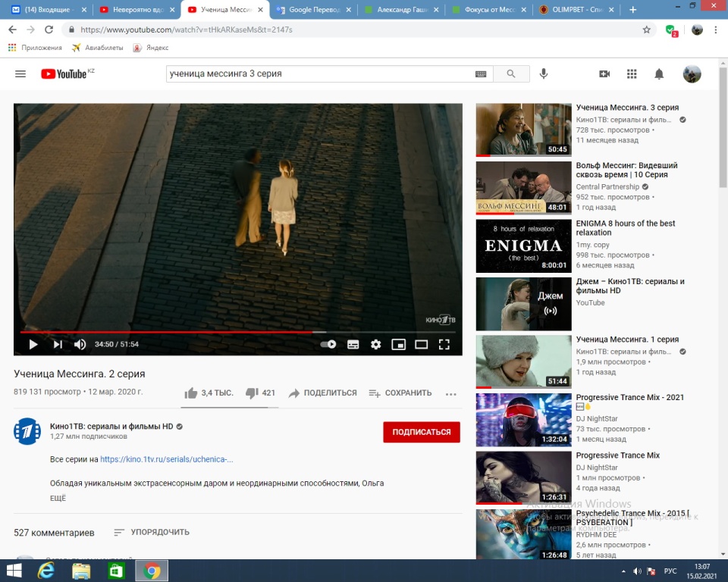Switch input language РУС in tray
Image resolution: width=728 pixels, height=582 pixels.
(670, 571)
